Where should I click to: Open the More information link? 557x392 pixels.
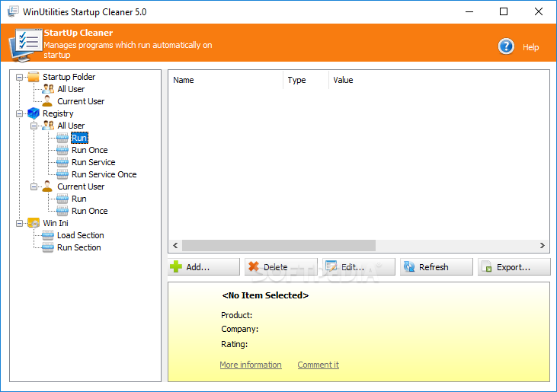pos(251,365)
